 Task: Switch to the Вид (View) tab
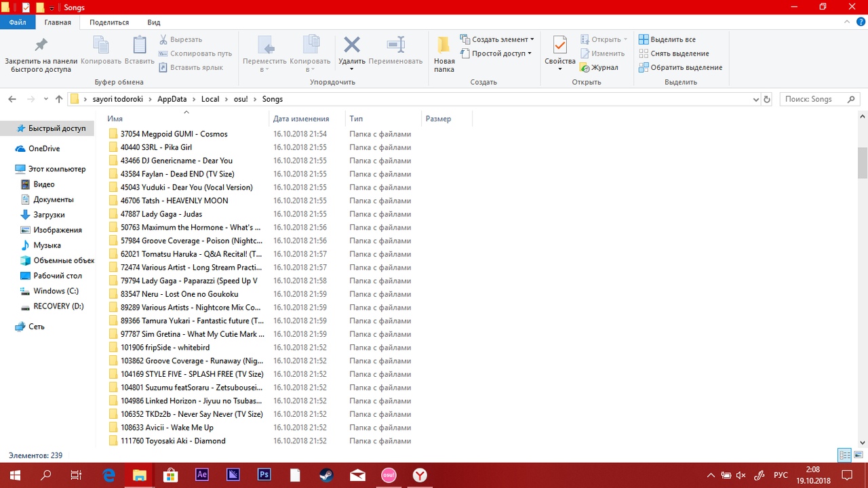pos(154,22)
